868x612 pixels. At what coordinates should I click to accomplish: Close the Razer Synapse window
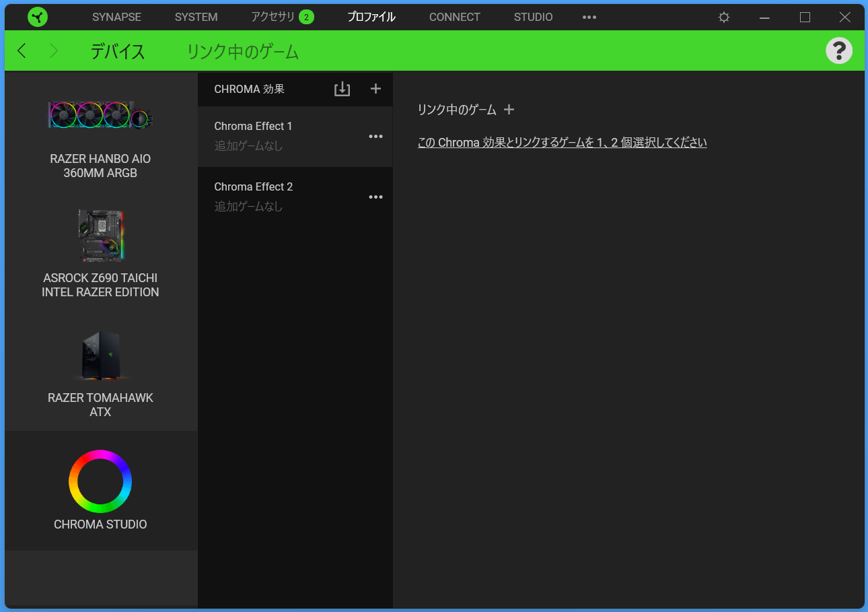click(845, 18)
